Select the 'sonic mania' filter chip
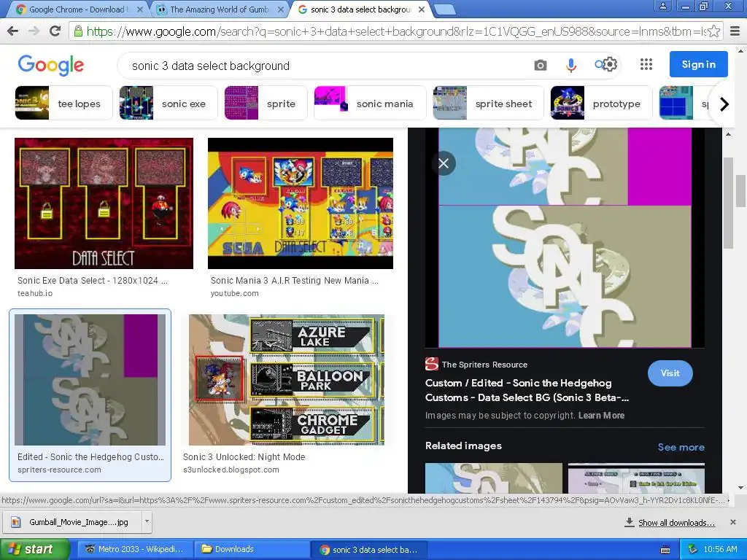This screenshot has width=747, height=560. pyautogui.click(x=370, y=103)
